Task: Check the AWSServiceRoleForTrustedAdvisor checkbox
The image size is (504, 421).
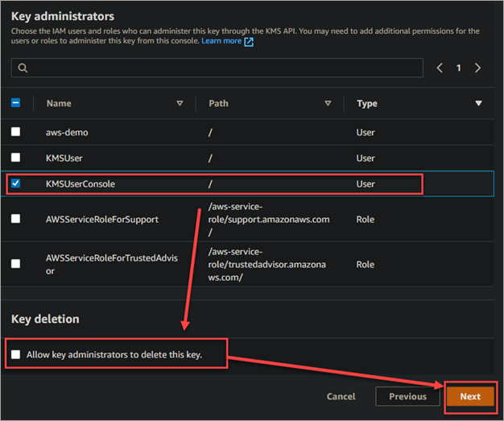Action: 15,263
